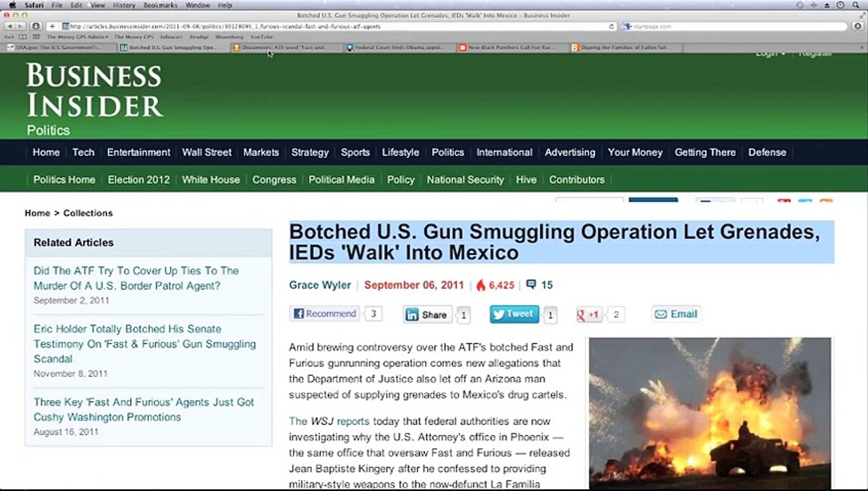Go back with Safari back arrow
Screen dimensions: 868x491
(9, 26)
